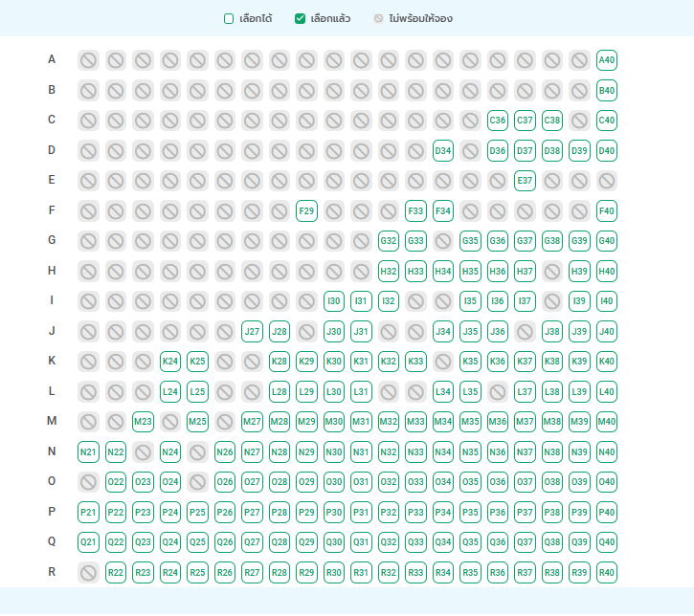The height and width of the screenshot is (616, 694).
Task: Select seat F40
Action: coord(606,211)
